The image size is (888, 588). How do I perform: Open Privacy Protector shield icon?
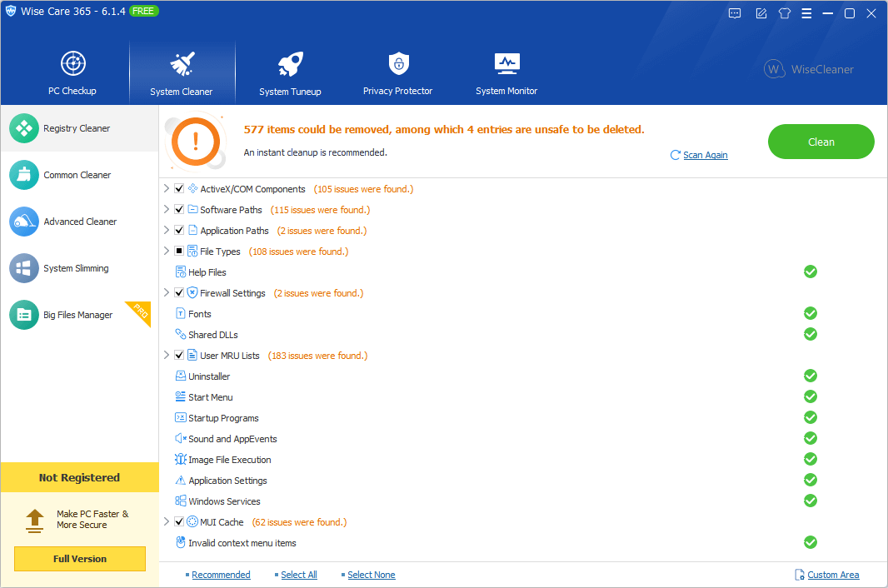[398, 64]
